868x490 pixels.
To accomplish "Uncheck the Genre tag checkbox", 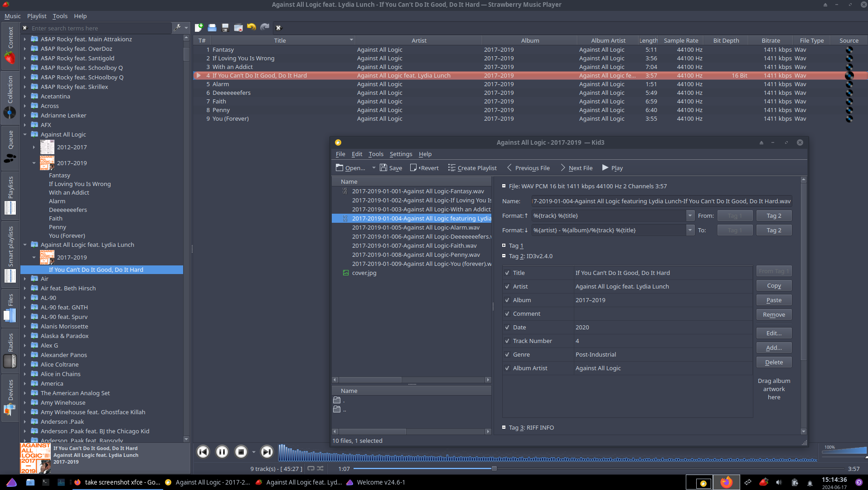I will point(507,354).
